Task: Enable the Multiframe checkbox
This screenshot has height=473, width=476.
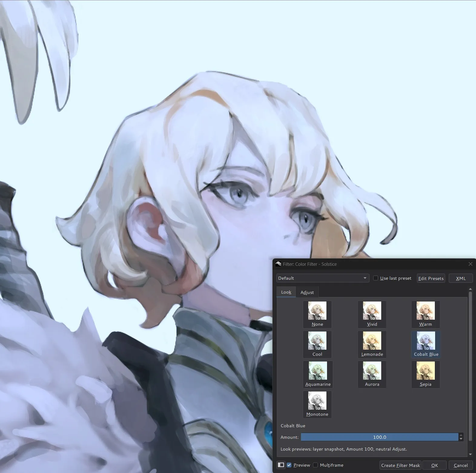Action: (316, 465)
